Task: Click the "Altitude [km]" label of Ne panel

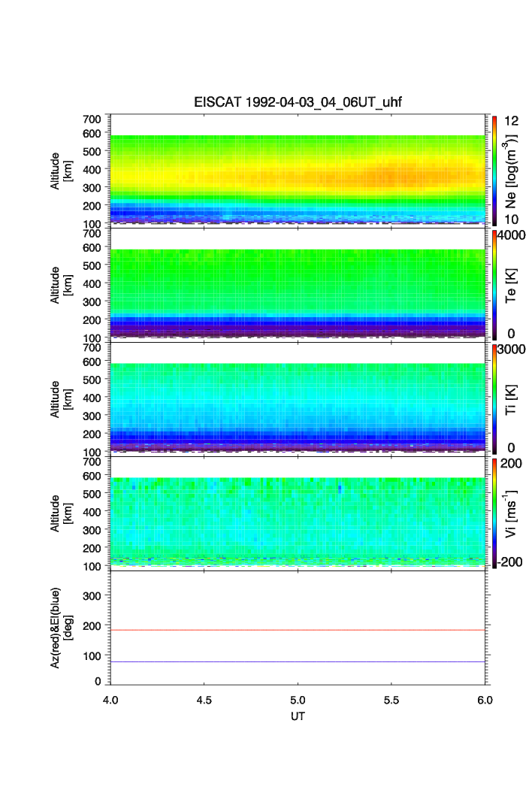Action: pyautogui.click(x=61, y=171)
